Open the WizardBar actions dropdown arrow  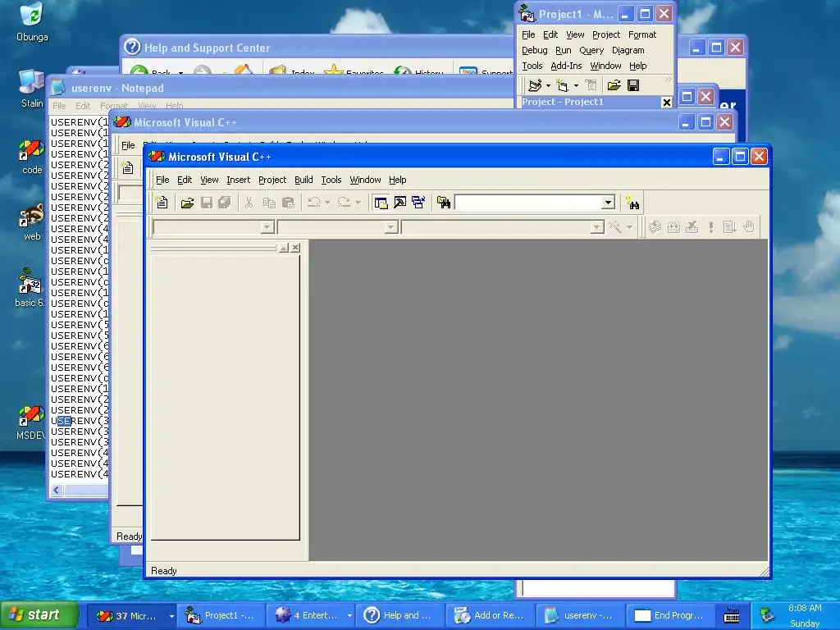click(629, 227)
